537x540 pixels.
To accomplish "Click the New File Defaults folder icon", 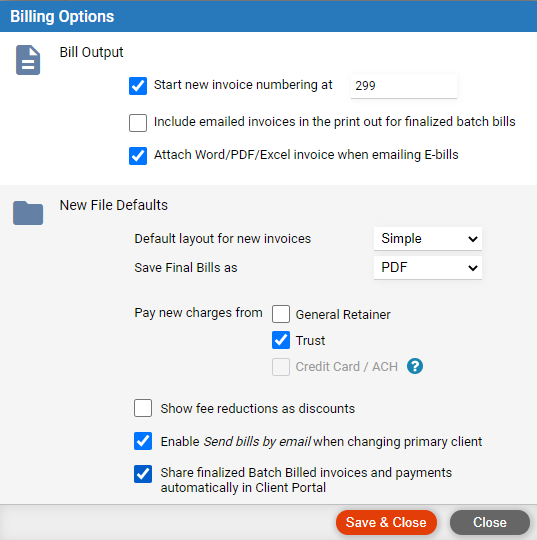I will tap(28, 213).
